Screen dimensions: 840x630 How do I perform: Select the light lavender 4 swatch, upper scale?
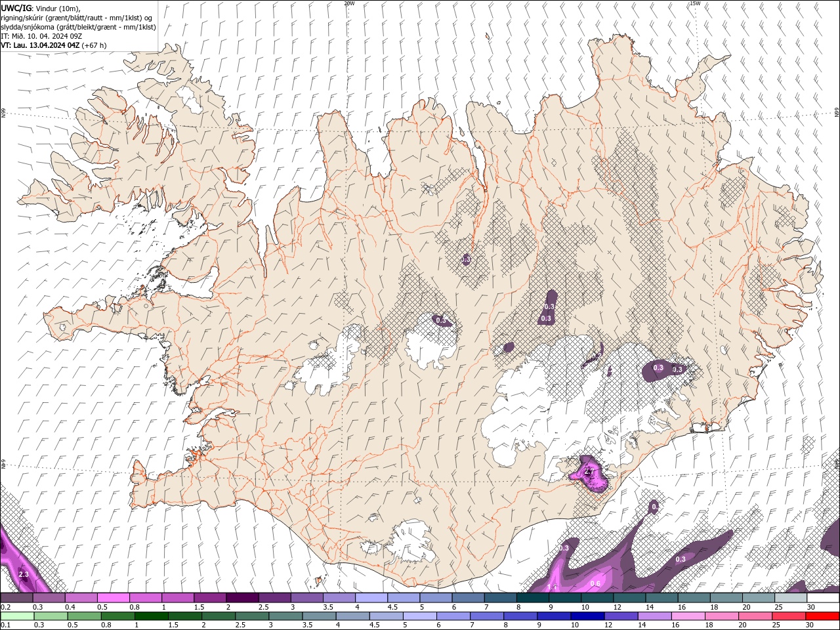(371, 598)
